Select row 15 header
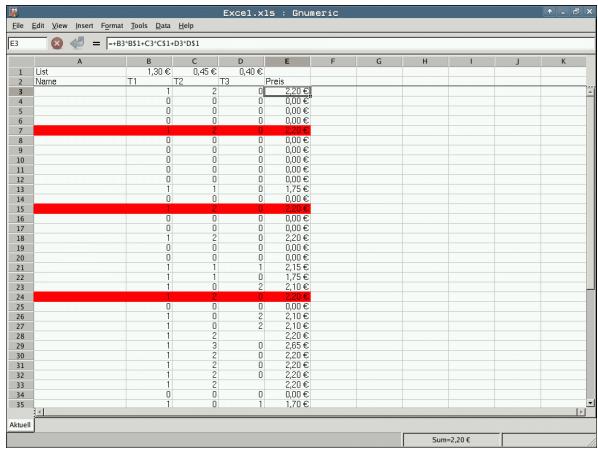The image size is (598, 451). [x=20, y=209]
